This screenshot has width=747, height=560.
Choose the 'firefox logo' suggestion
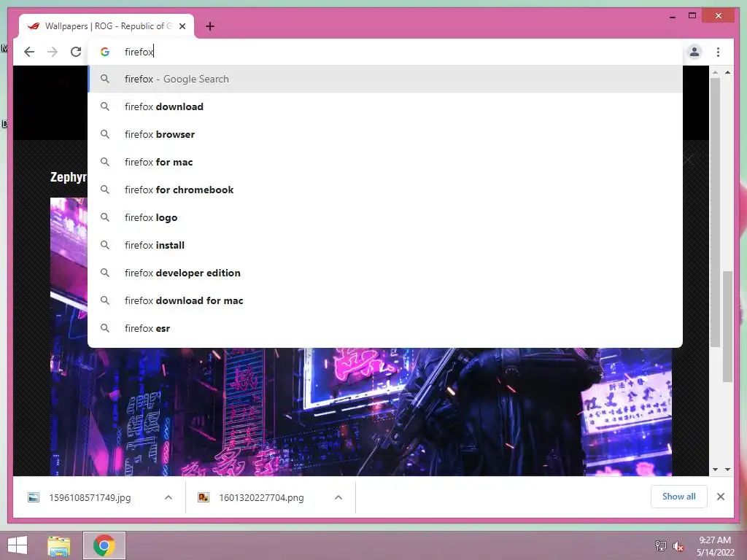[x=385, y=217]
